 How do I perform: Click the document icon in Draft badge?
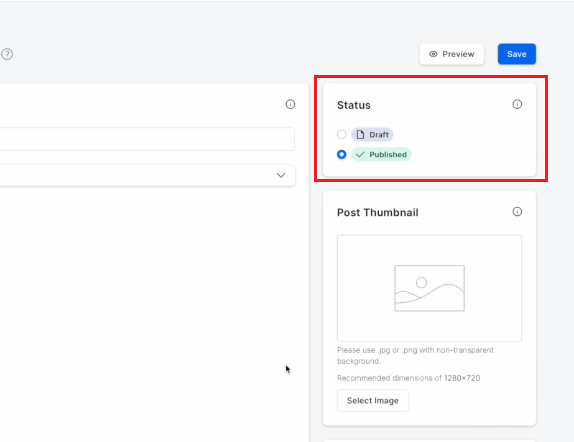360,135
